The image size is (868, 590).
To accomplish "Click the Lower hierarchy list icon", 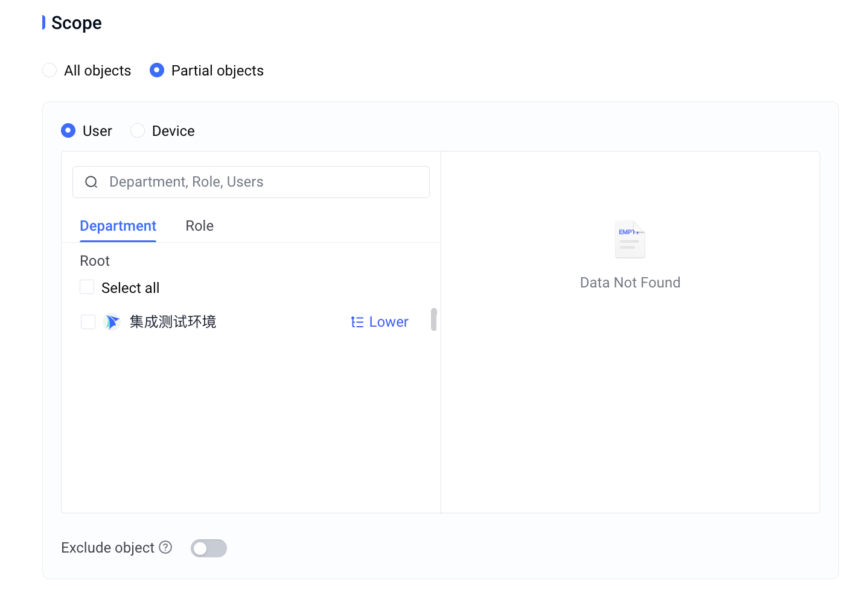I will coord(357,322).
